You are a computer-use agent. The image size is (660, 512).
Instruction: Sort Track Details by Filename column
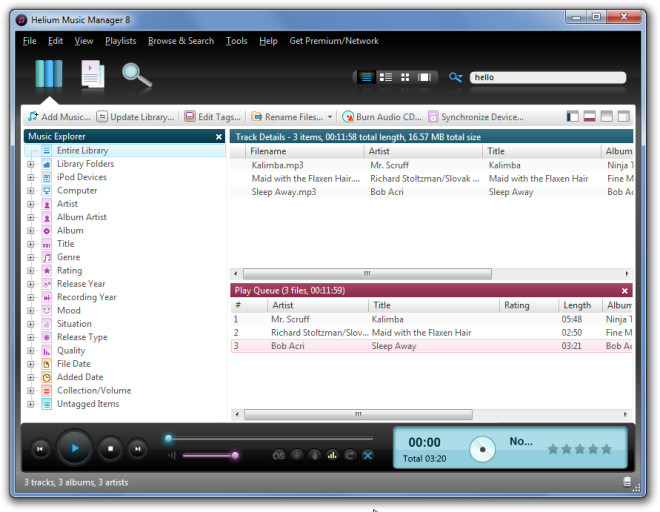click(x=305, y=151)
